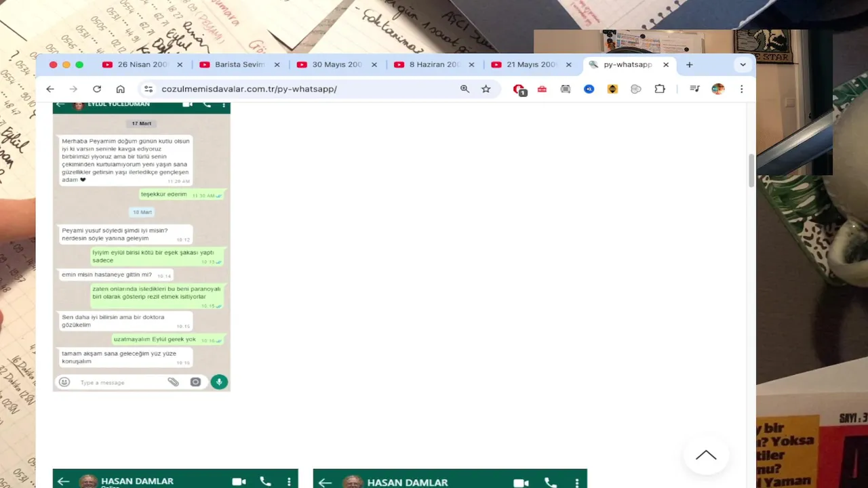Close the 8 Haziran 200 tab
868x488 pixels.
tap(471, 64)
